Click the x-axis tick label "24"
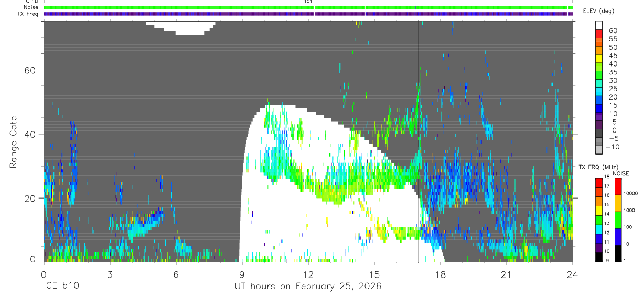The image size is (644, 297). (x=573, y=274)
